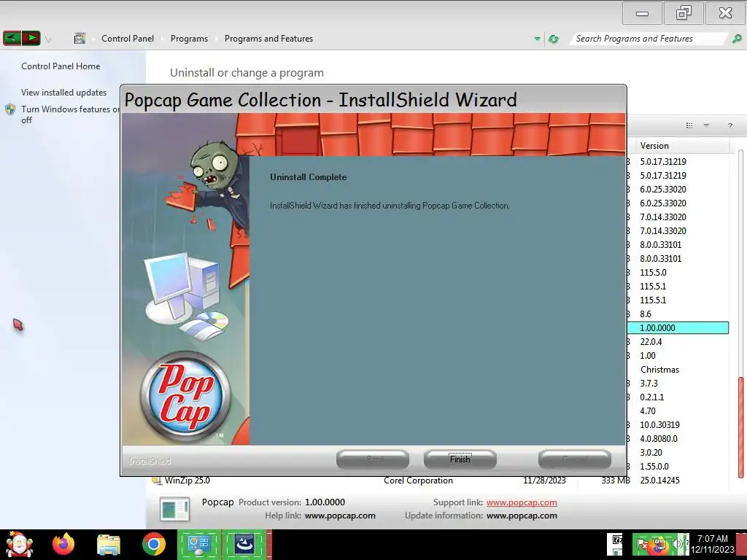747x560 pixels.
Task: Switch to the installer taskbar button
Action: 244,545
